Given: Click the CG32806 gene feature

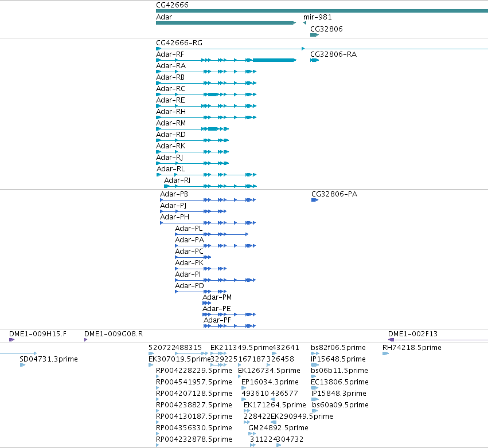Looking at the screenshot, I should pyautogui.click(x=314, y=35).
